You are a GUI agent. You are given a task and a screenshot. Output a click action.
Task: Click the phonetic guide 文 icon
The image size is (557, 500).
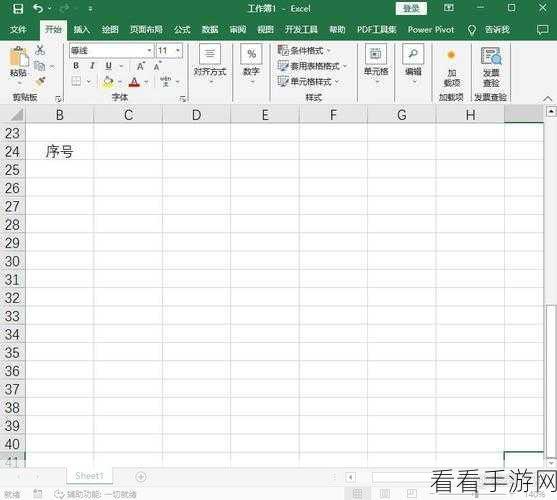click(x=166, y=82)
